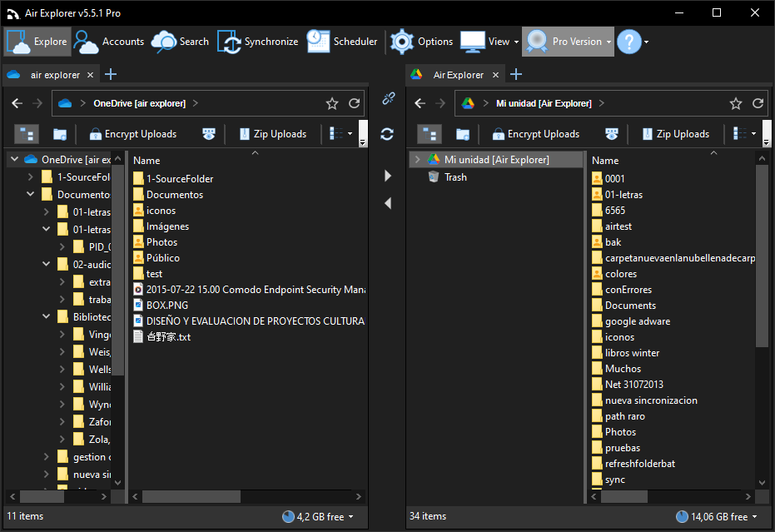
Task: Expand the Mi unidad tree node
Action: click(418, 160)
